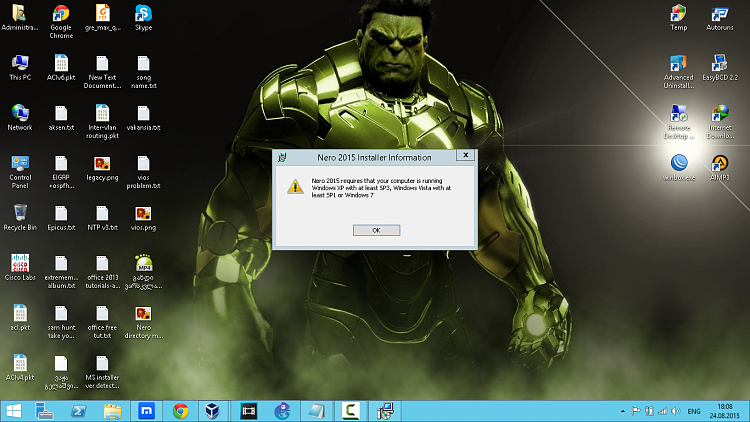
Task: Open Chrome from the taskbar
Action: 180,411
